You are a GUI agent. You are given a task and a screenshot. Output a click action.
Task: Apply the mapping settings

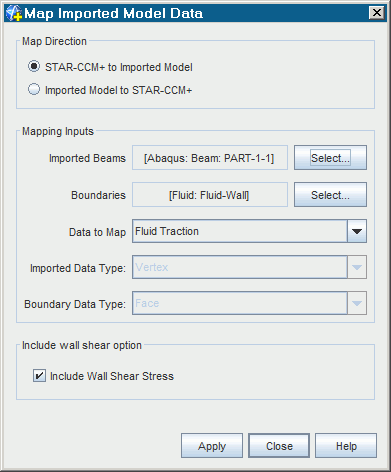coord(212,446)
